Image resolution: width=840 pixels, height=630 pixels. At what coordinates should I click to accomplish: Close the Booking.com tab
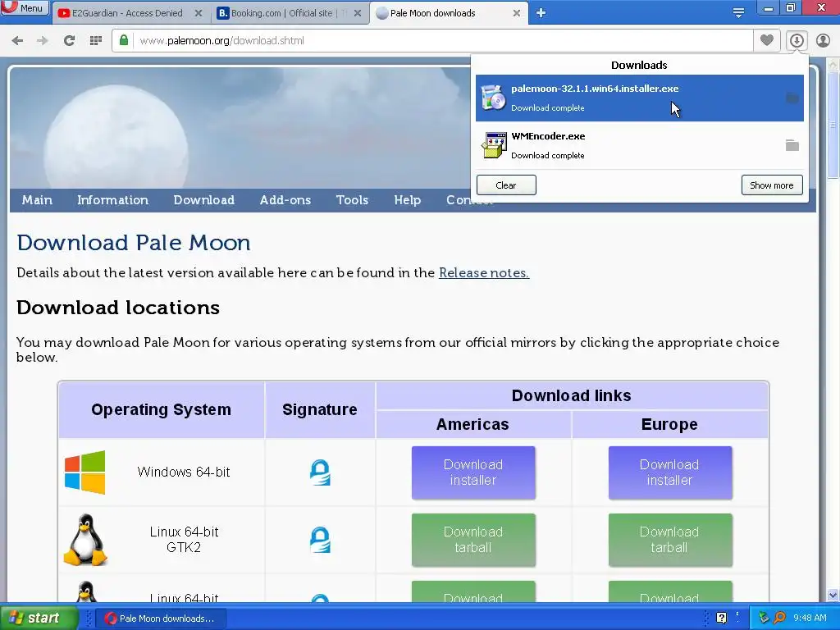(358, 13)
